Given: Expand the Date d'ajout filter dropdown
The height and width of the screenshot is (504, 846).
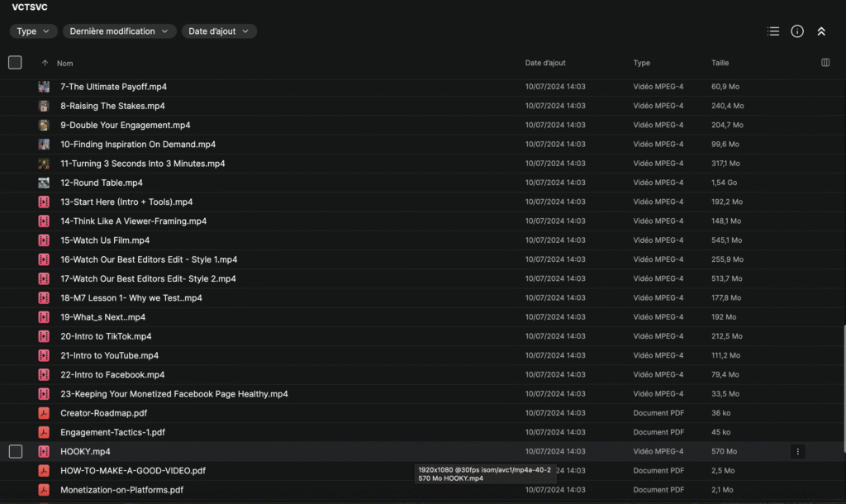Looking at the screenshot, I should pyautogui.click(x=219, y=31).
